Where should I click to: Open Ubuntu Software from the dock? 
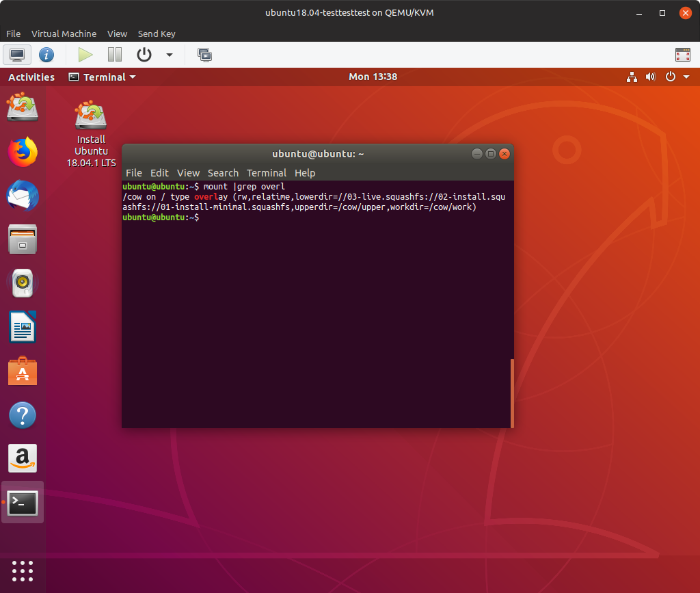tap(23, 371)
